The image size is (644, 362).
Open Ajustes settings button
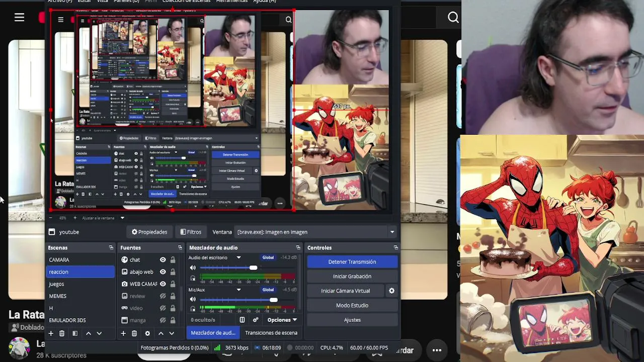pyautogui.click(x=352, y=320)
